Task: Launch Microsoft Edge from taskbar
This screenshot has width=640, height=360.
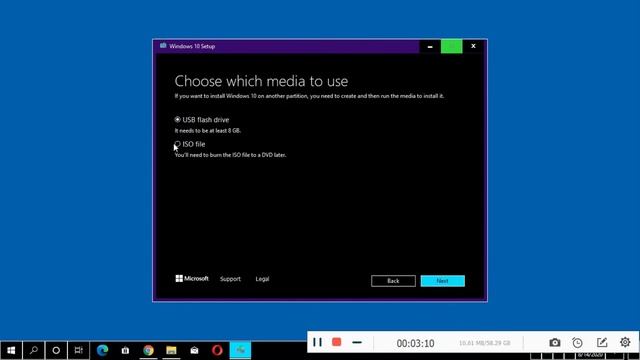Action: point(102,350)
